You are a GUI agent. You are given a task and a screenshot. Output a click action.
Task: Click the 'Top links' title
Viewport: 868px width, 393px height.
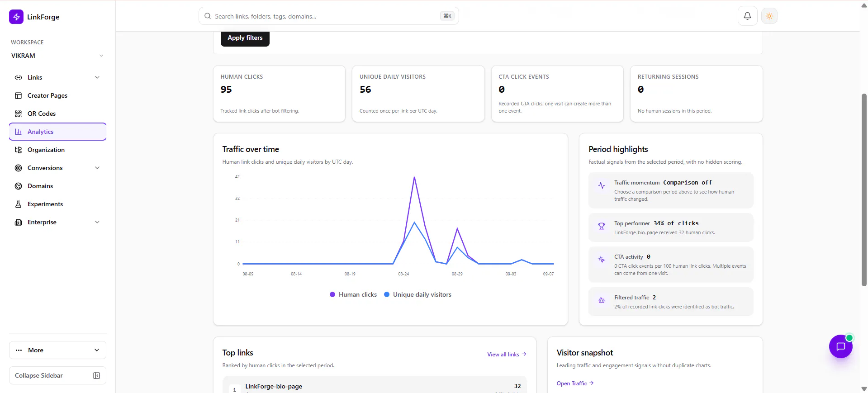click(x=237, y=353)
